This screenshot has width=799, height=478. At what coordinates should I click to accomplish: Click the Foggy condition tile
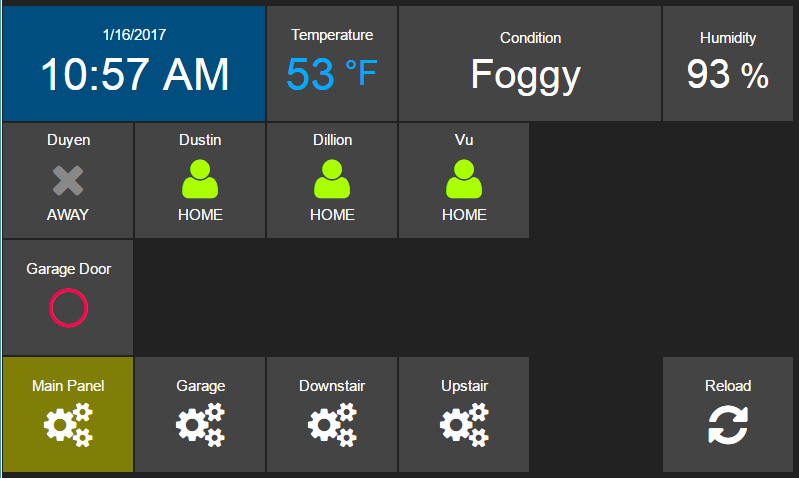pos(529,75)
